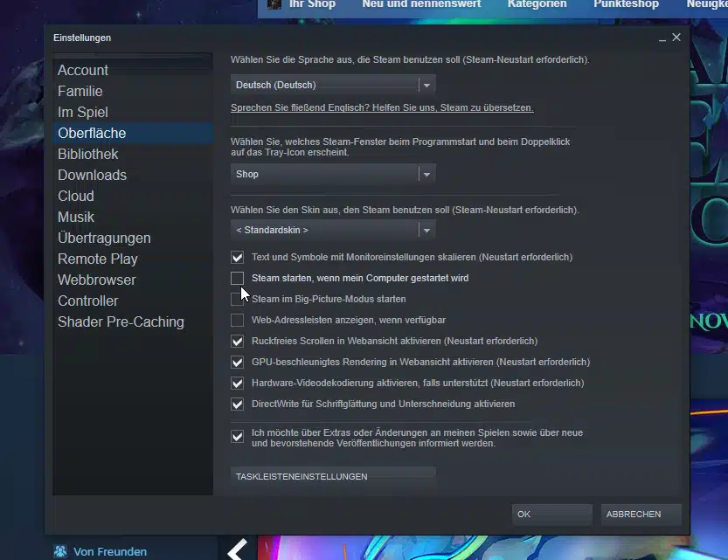The height and width of the screenshot is (560, 728).
Task: Click the friends icon beside Von Freunden
Action: pyautogui.click(x=60, y=551)
